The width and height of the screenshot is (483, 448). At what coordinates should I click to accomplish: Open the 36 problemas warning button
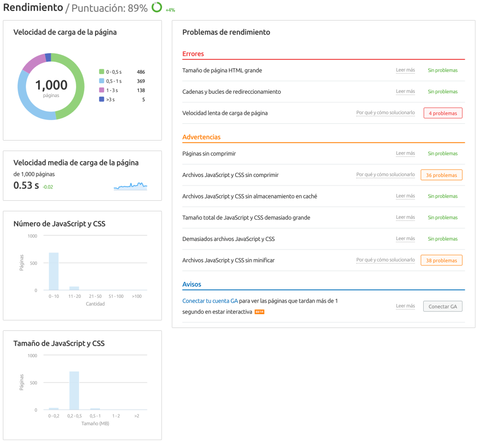point(441,175)
